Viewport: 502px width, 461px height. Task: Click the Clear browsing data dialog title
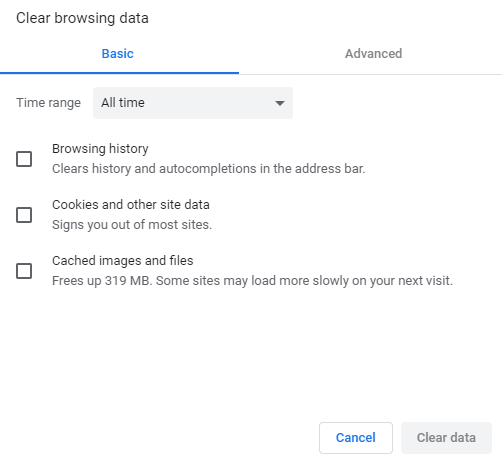coord(82,18)
